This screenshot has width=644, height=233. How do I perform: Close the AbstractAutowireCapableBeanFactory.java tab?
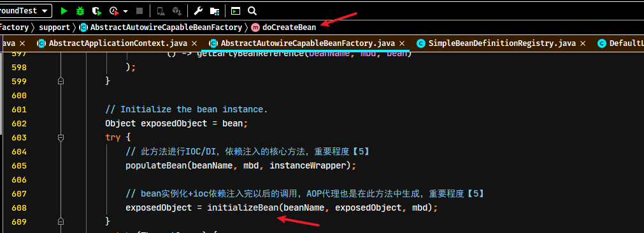coord(402,43)
